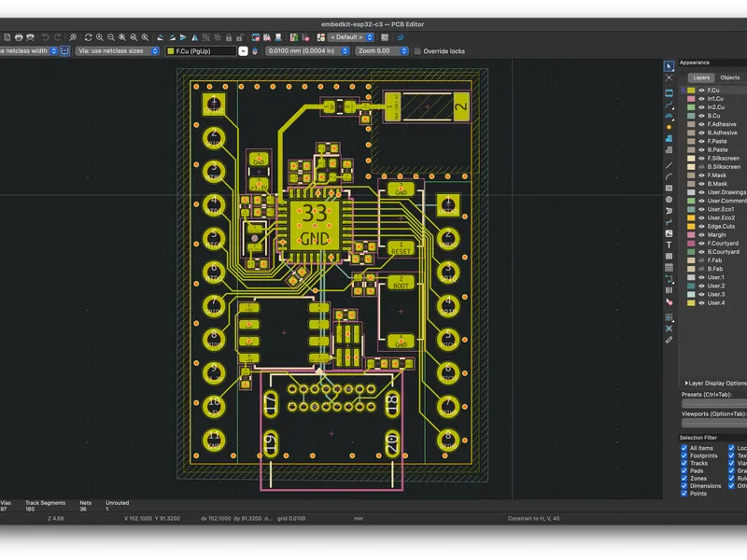Image resolution: width=747 pixels, height=560 pixels.
Task: Show the F.Fab layer
Action: pyautogui.click(x=701, y=260)
